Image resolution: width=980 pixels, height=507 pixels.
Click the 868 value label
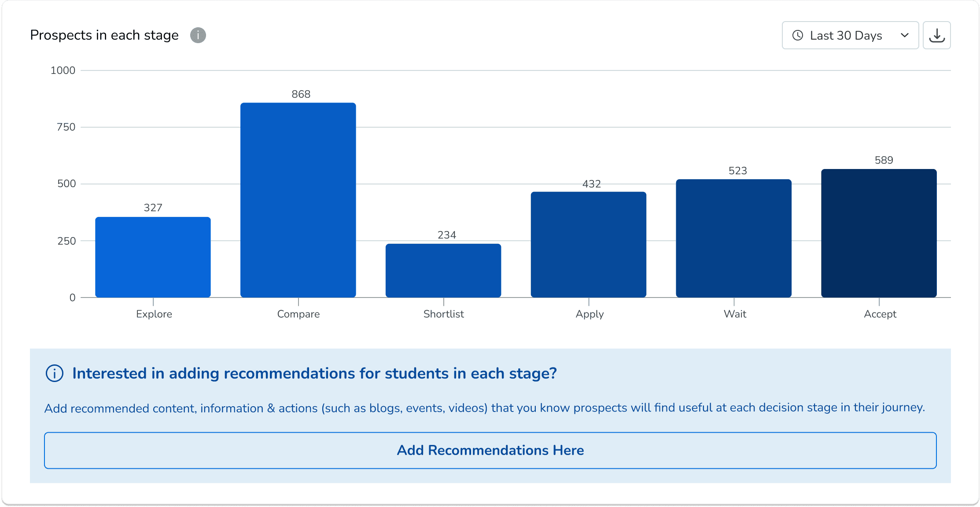[301, 94]
